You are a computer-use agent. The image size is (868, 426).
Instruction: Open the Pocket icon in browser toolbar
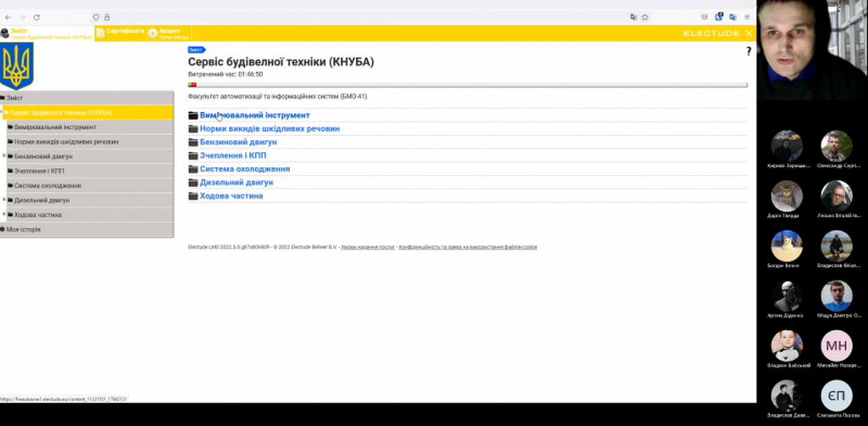coord(704,17)
